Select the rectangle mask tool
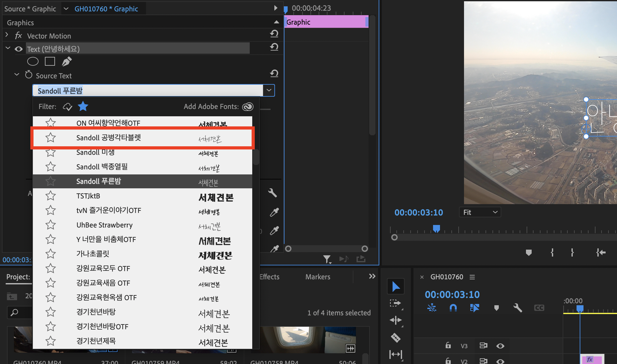This screenshot has width=617, height=364. [50, 61]
